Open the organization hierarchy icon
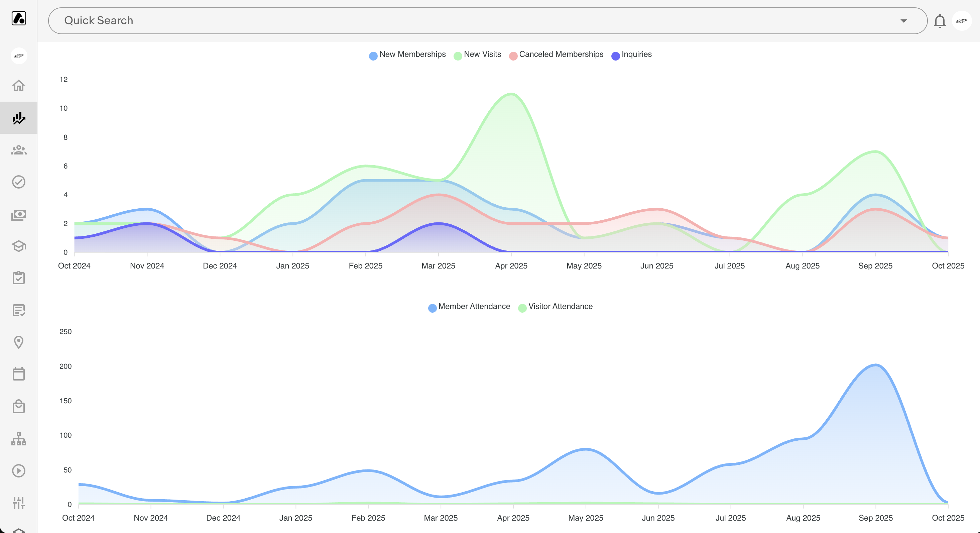 coord(18,439)
